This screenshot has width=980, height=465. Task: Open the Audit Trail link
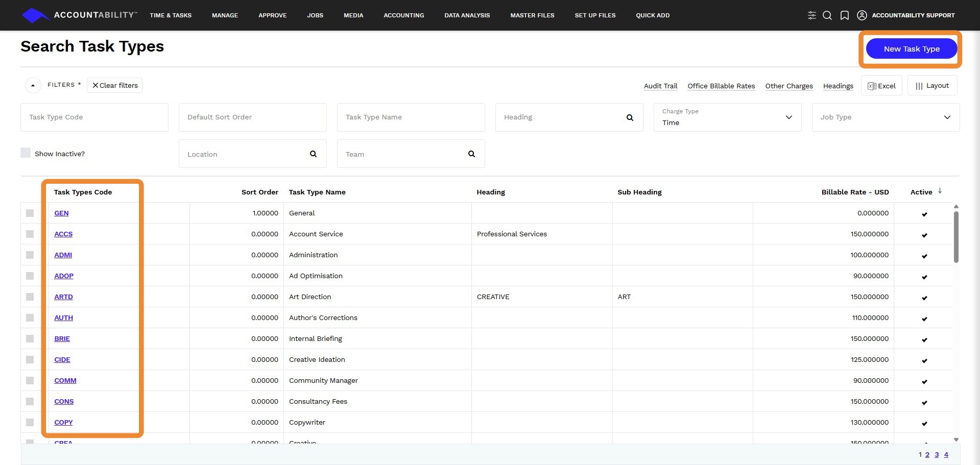tap(660, 86)
